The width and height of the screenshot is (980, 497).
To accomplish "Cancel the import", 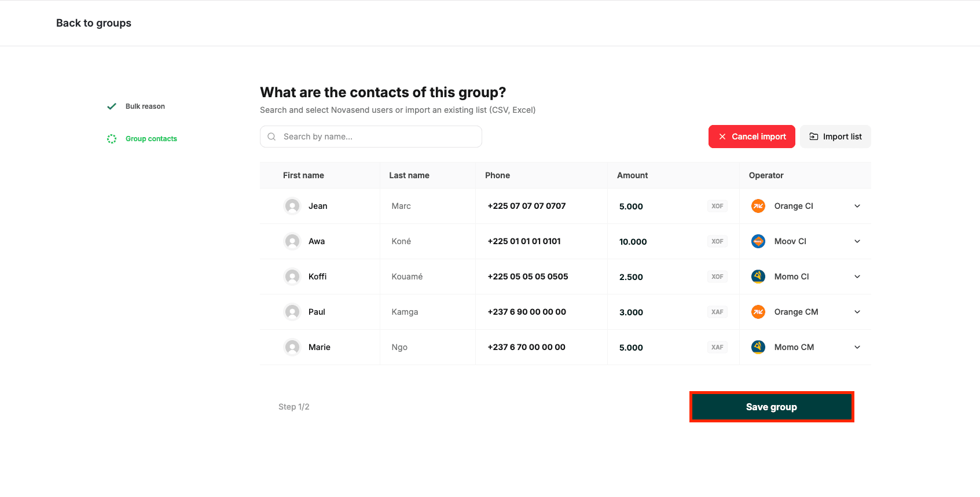I will [752, 137].
